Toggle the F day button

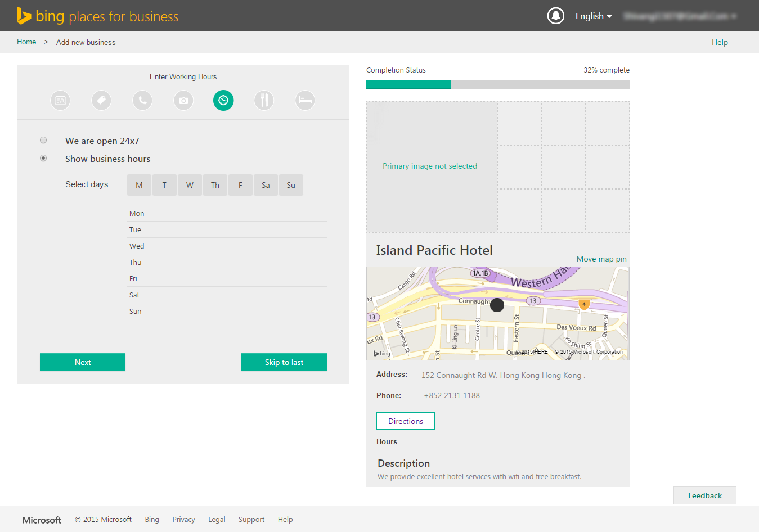[240, 185]
